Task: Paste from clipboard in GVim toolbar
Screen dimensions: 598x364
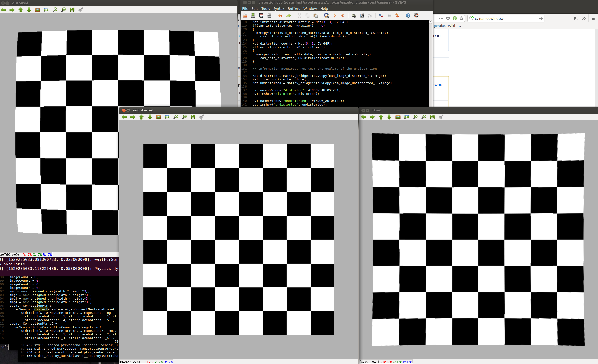Action: [x=316, y=15]
